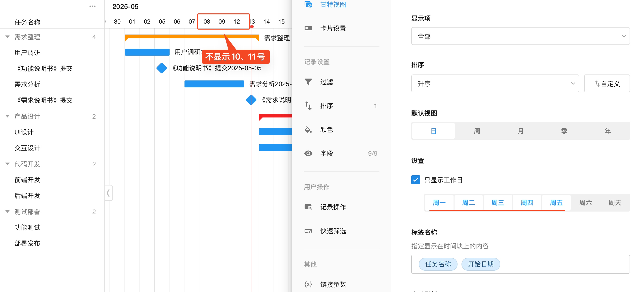Switch default view to month (月)
This screenshot has width=644, height=292.
pos(520,131)
